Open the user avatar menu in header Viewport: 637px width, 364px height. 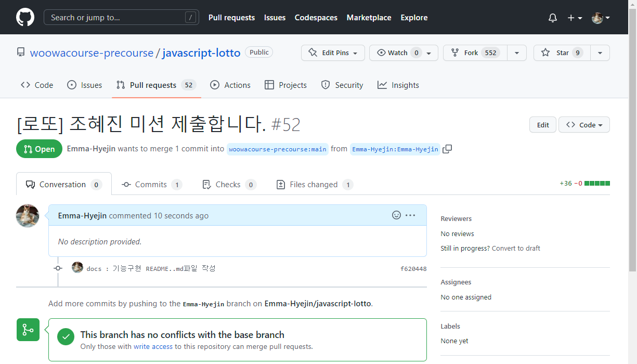pos(601,18)
